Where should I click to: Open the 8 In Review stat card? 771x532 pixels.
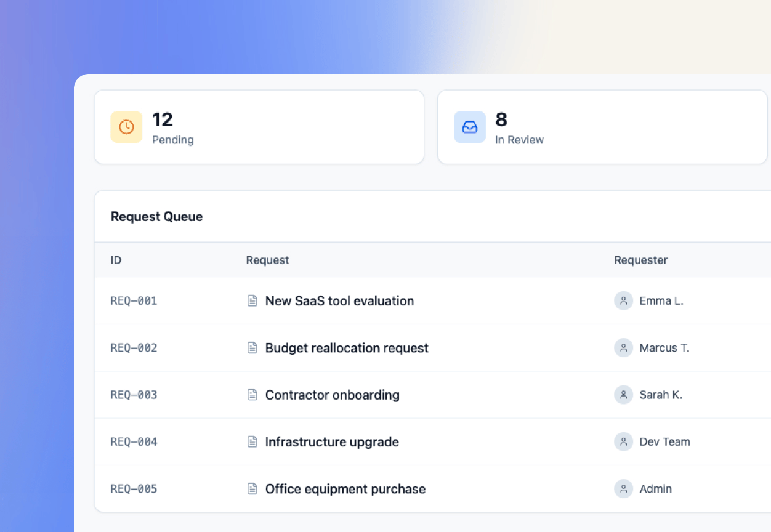click(602, 127)
